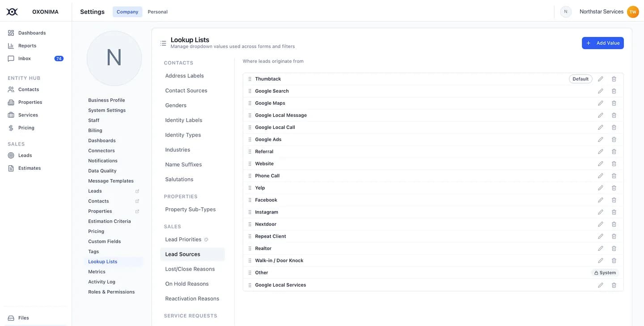
Task: Select the Phone Call row text
Action: coord(267,176)
